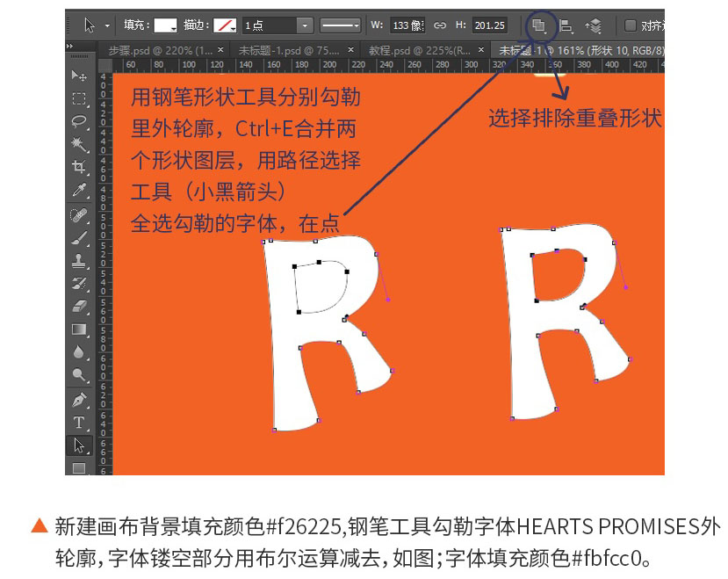Click the H height field showing 201.25
This screenshot has width=728, height=579.
pos(490,25)
